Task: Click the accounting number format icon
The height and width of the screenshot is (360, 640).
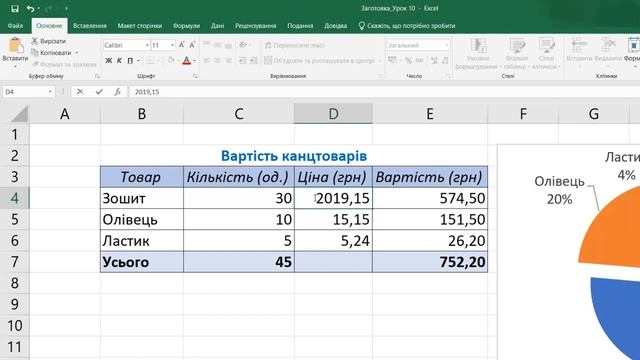Action: (392, 61)
